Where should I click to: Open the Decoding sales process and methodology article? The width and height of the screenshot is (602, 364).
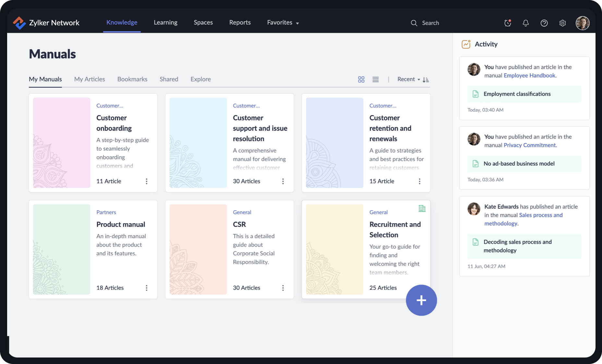pos(524,246)
